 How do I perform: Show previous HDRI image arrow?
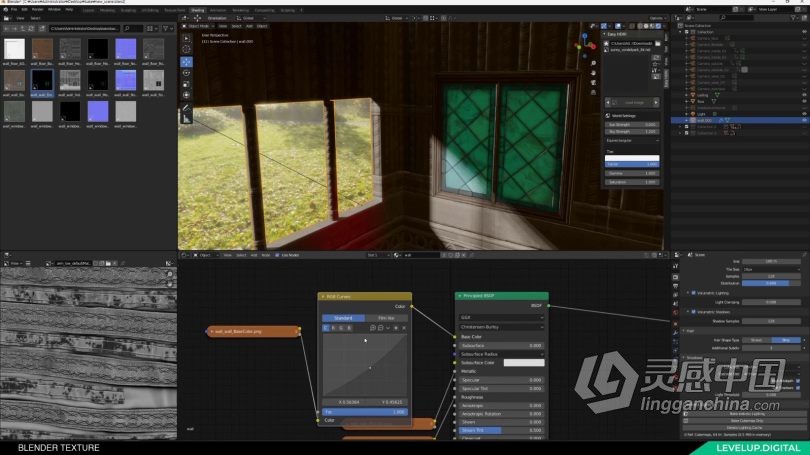pyautogui.click(x=608, y=102)
